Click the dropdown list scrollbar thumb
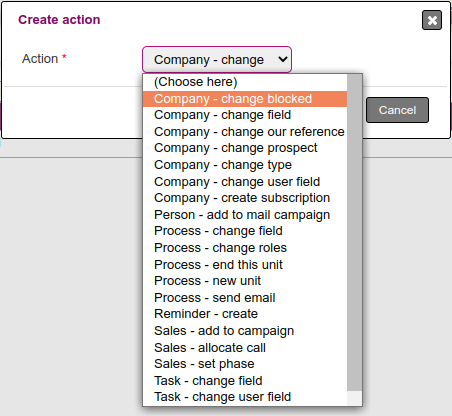 [355, 233]
